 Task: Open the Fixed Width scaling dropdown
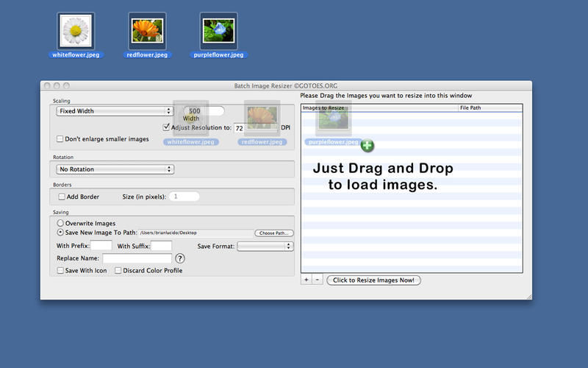coord(114,111)
